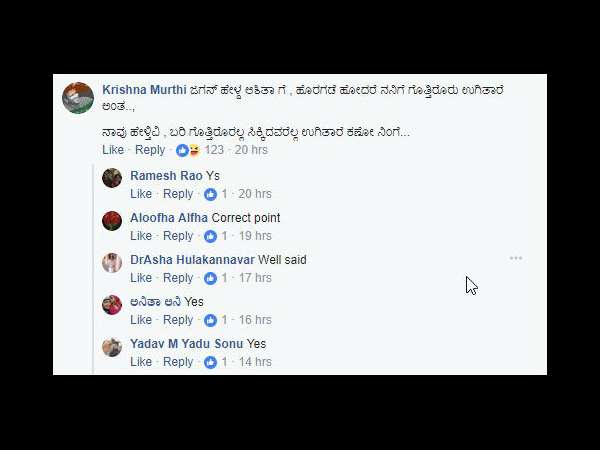Image resolution: width=600 pixels, height=450 pixels.
Task: Click the thumbs-up icon under Aloofha Alfha's reply
Action: click(x=210, y=236)
